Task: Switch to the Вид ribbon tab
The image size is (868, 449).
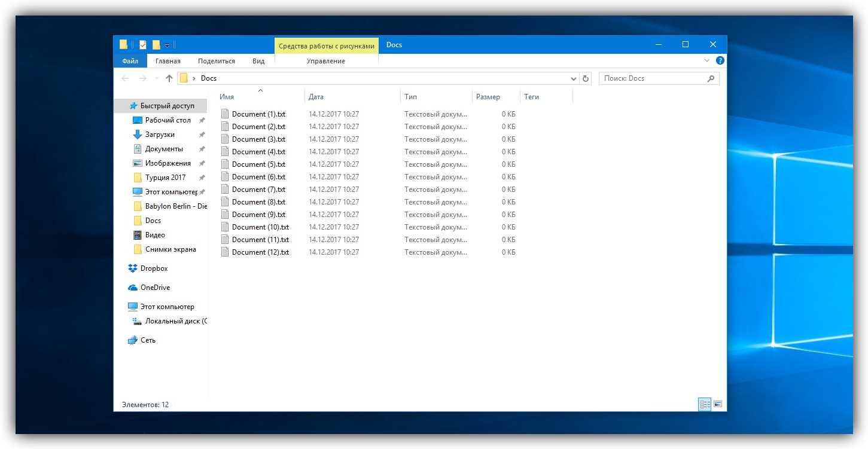Action: 258,61
